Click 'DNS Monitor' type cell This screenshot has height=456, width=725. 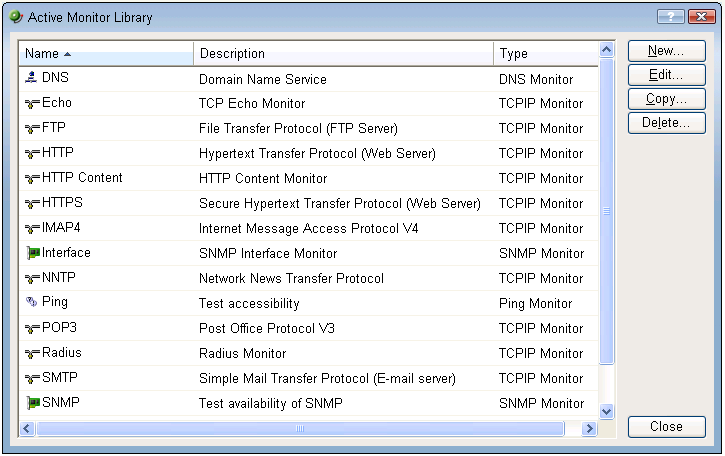(x=536, y=80)
